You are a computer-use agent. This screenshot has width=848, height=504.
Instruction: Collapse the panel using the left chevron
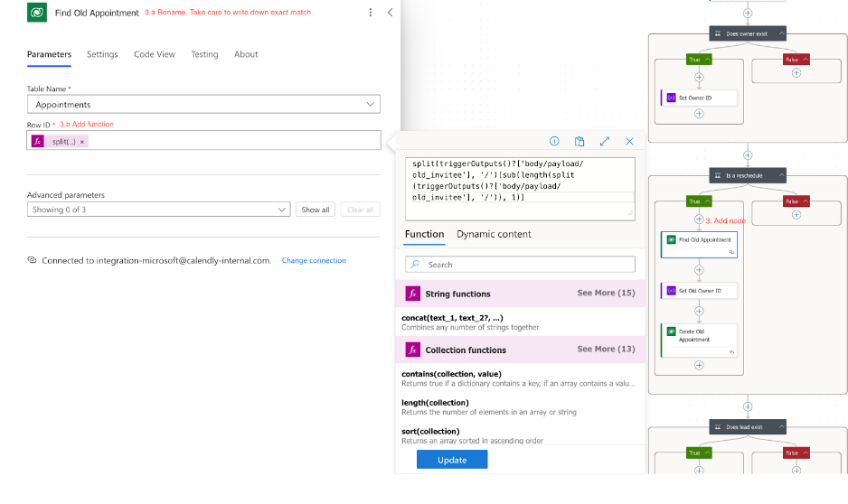pyautogui.click(x=390, y=13)
